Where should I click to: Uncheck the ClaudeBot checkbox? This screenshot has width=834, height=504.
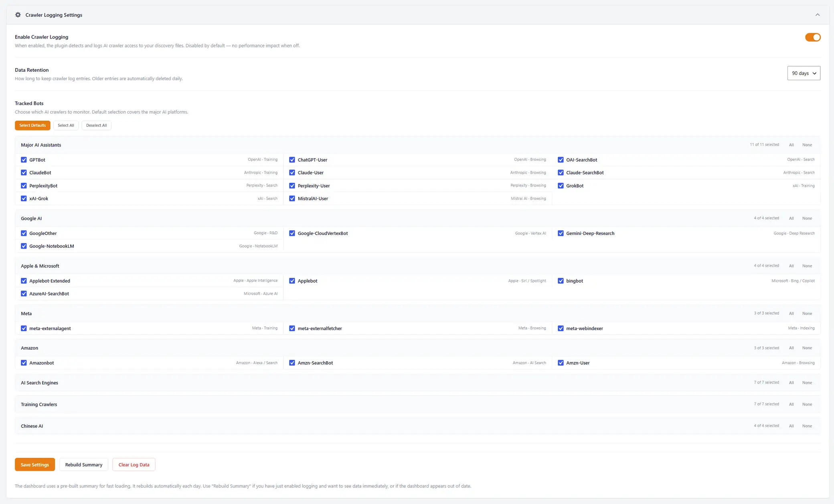point(24,173)
